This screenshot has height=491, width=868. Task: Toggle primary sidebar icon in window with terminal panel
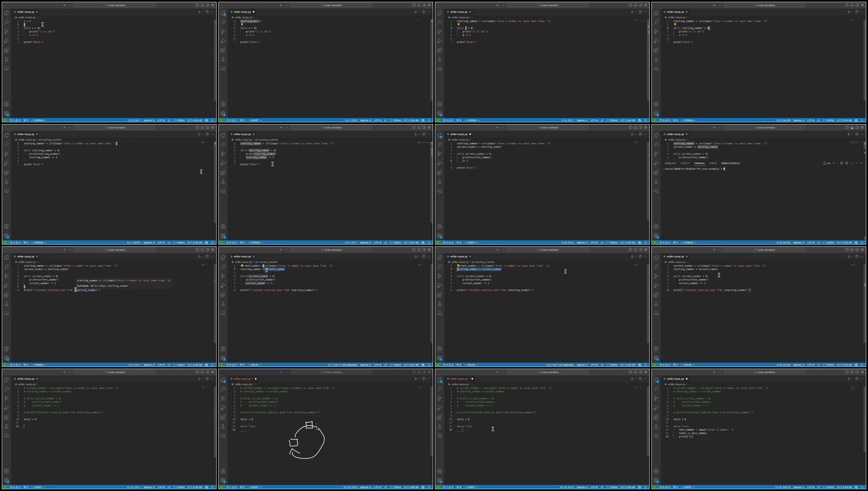point(847,127)
